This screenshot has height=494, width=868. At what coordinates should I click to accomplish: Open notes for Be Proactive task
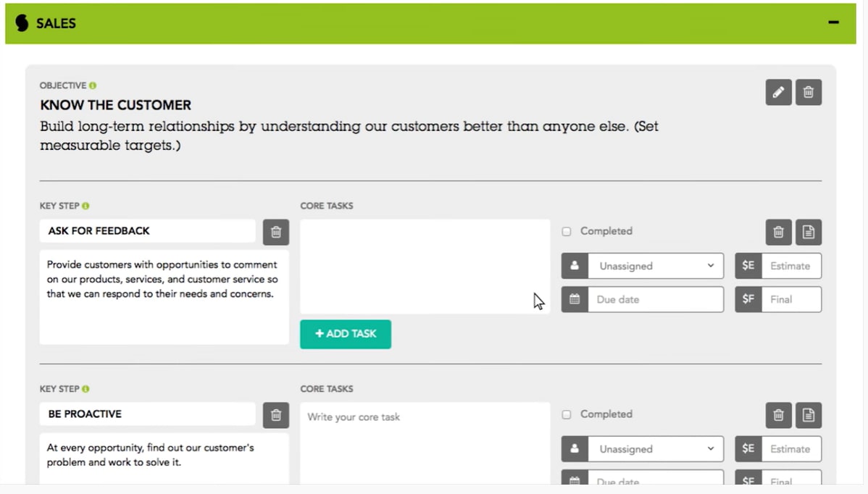809,415
